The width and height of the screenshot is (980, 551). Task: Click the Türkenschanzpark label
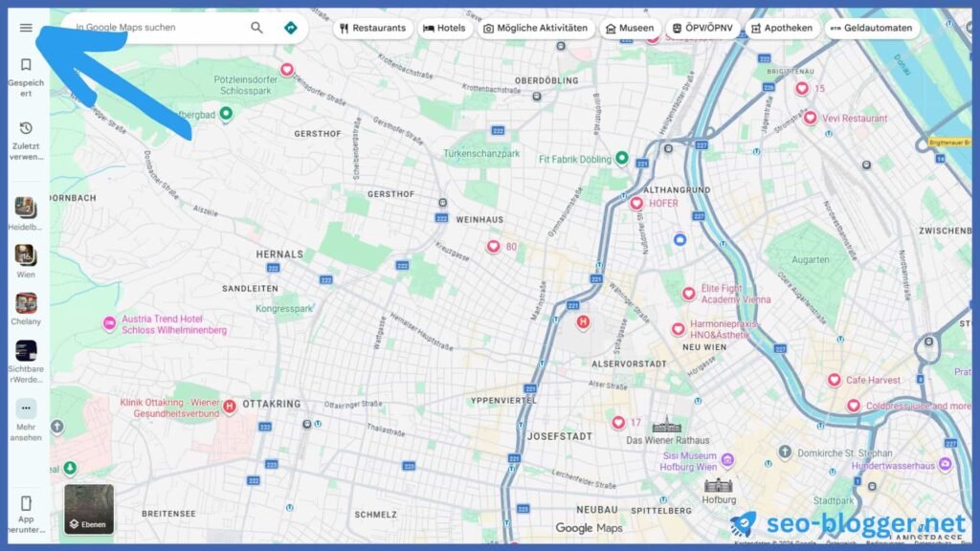tap(481, 153)
